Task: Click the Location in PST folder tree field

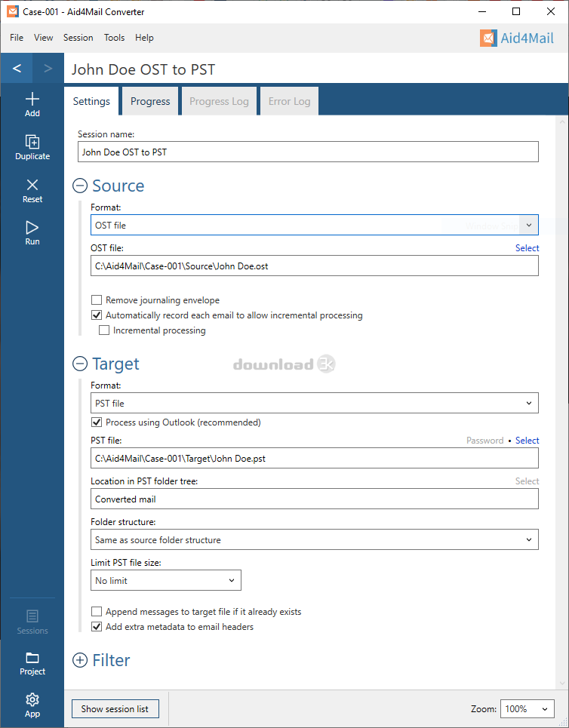Action: point(315,499)
